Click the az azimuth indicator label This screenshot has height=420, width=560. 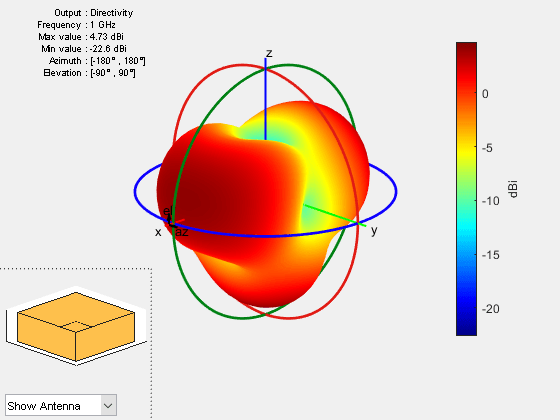(x=182, y=232)
